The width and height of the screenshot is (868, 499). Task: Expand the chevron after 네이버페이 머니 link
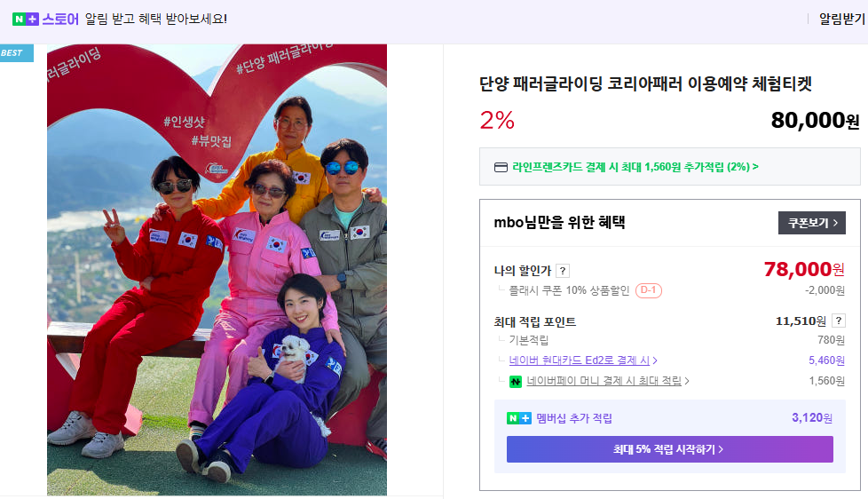pyautogui.click(x=687, y=381)
